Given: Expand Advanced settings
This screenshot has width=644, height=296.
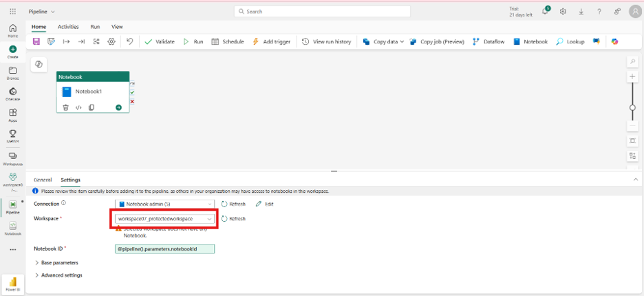Looking at the screenshot, I should tap(58, 275).
